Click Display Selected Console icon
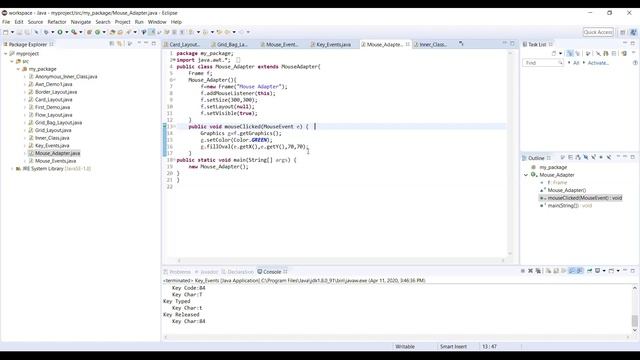The width and height of the screenshot is (640, 360). click(597, 271)
